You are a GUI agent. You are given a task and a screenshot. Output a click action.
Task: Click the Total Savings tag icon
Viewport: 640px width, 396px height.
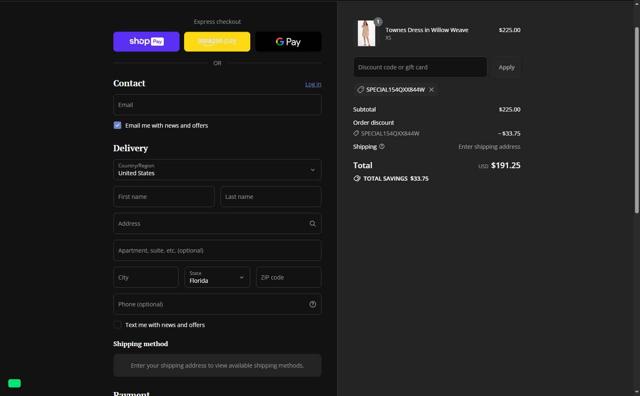click(357, 178)
